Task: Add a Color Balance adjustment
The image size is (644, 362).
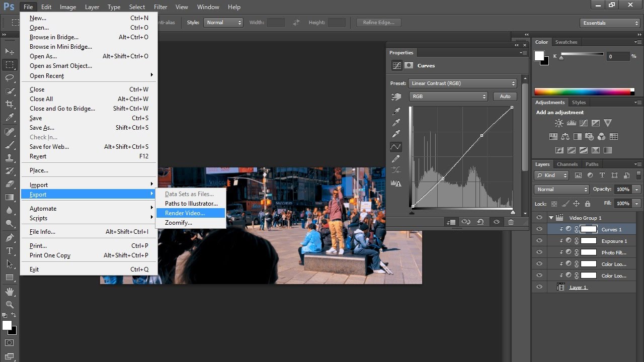Action: tap(565, 136)
